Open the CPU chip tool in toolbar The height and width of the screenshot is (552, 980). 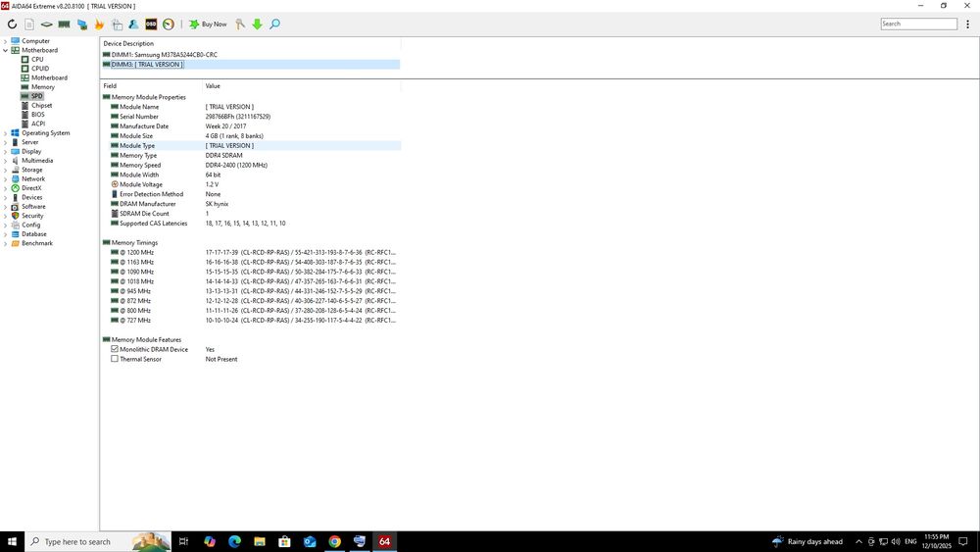(x=47, y=25)
